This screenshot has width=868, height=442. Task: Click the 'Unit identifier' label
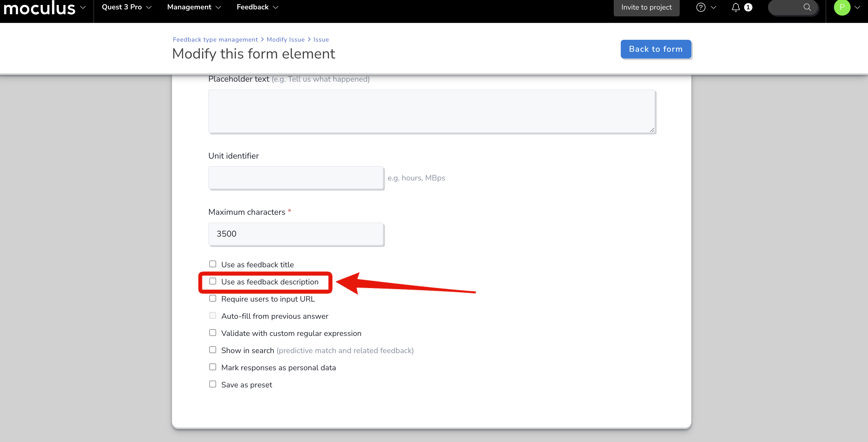(233, 156)
